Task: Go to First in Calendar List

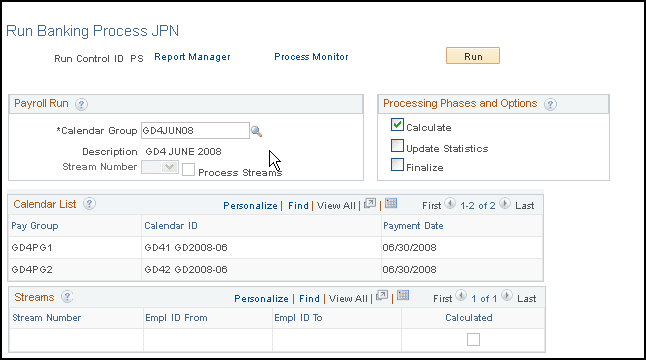Action: click(x=431, y=206)
